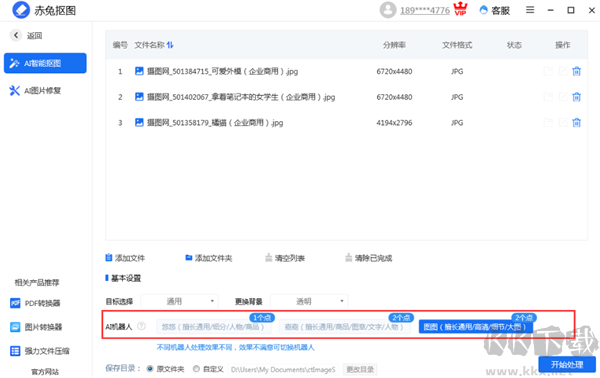Select file 摄图网_501384715_可爱外模 row name

222,71
